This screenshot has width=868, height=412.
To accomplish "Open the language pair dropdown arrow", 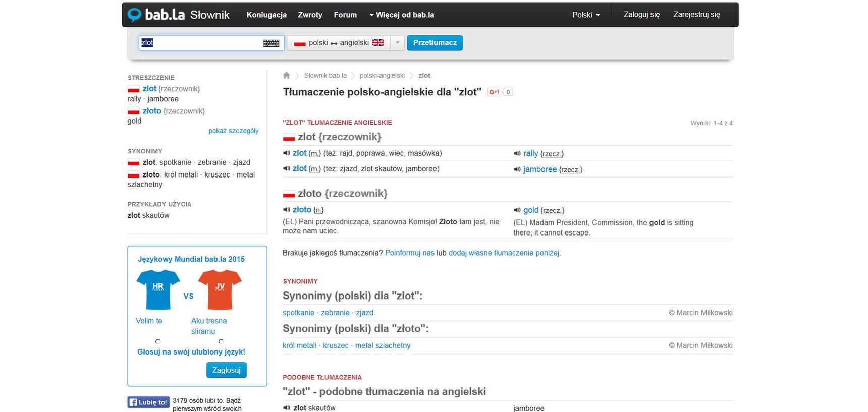I will [x=397, y=43].
